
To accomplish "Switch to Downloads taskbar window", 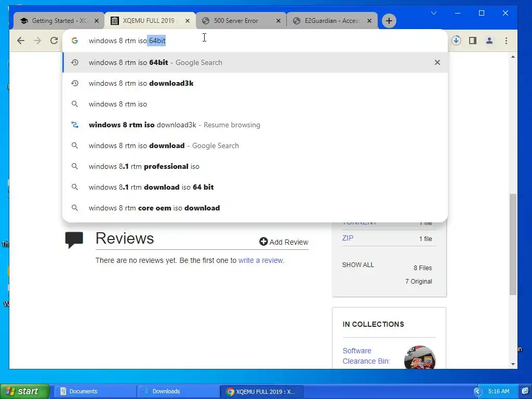I will click(x=179, y=391).
